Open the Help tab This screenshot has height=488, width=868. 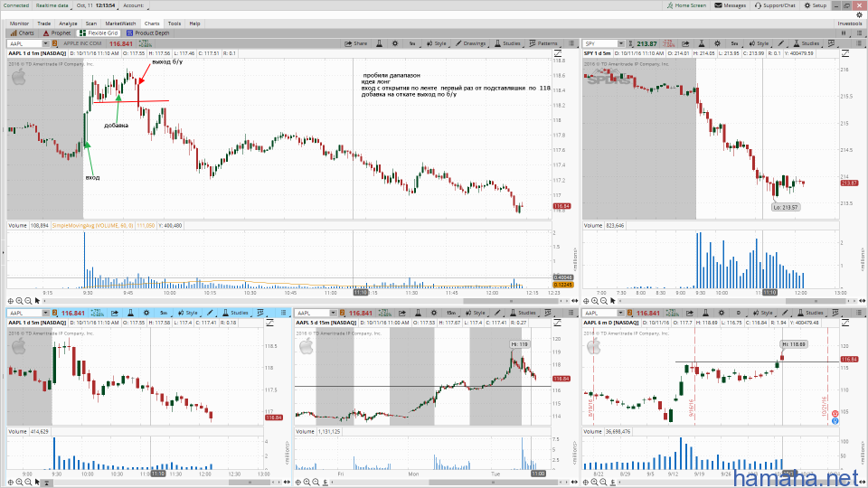[x=195, y=23]
